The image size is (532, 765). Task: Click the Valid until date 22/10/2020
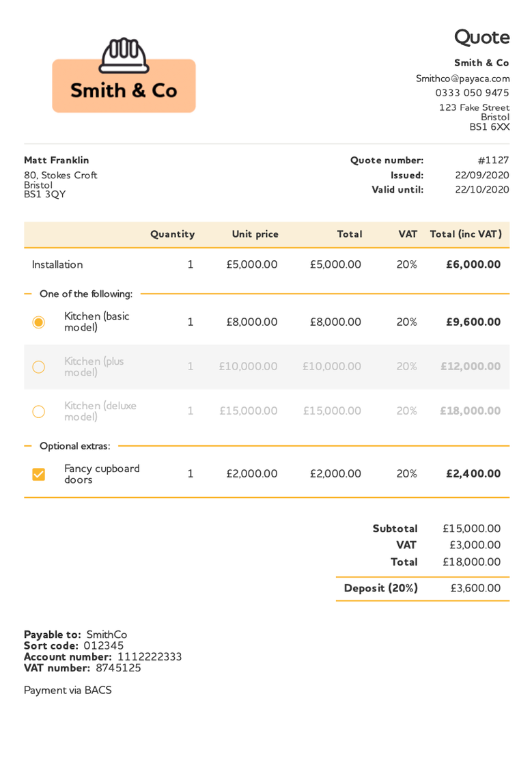(x=482, y=189)
